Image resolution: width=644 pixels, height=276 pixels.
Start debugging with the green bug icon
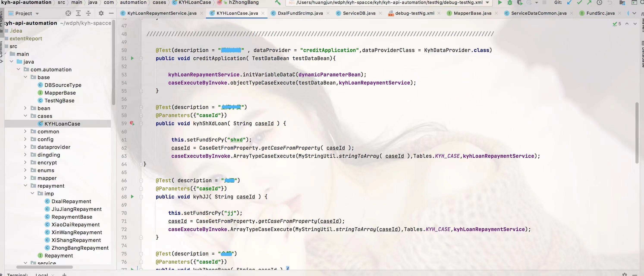510,3
